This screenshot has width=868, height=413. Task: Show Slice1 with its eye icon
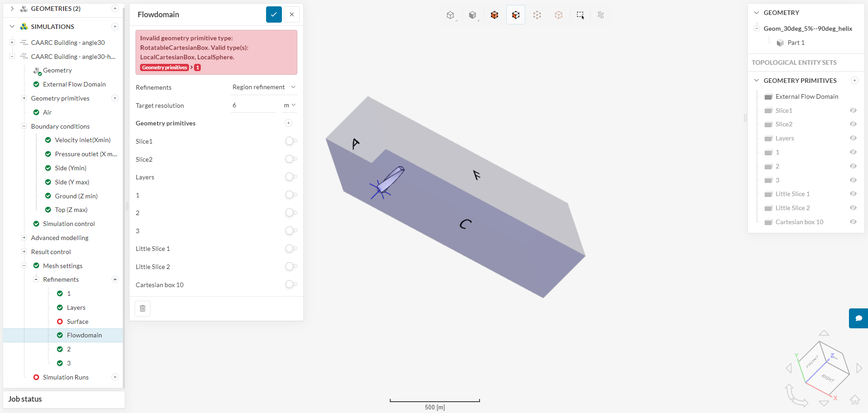click(853, 110)
